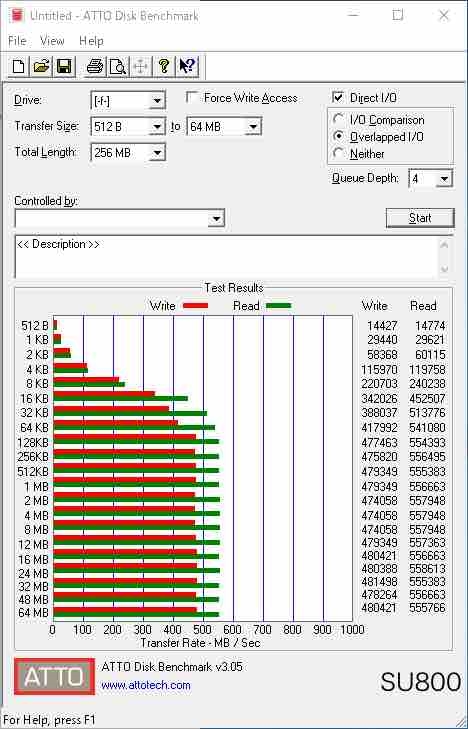The width and height of the screenshot is (468, 729).
Task: Visit the www.attotech.com link
Action: pos(146,685)
